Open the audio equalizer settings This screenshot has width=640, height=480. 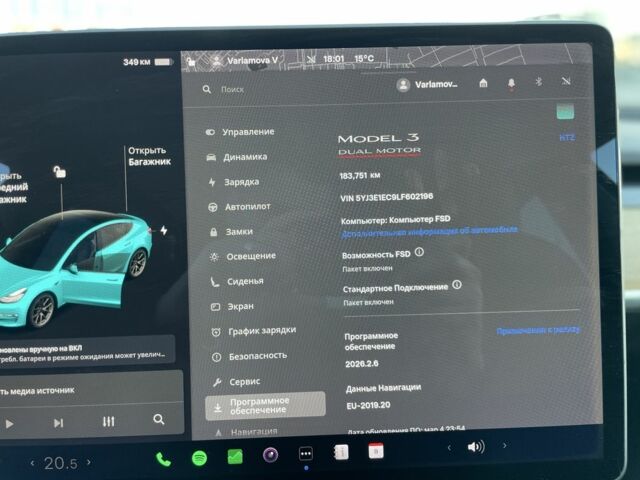[108, 422]
